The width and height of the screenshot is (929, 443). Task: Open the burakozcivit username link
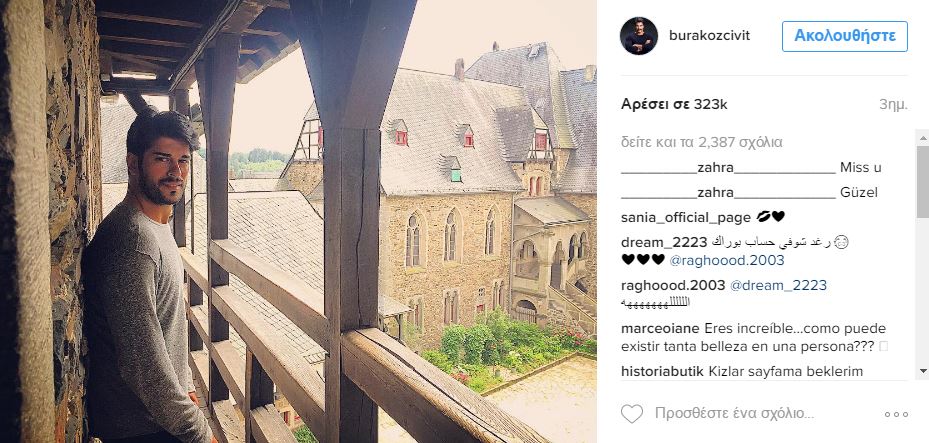(x=709, y=36)
